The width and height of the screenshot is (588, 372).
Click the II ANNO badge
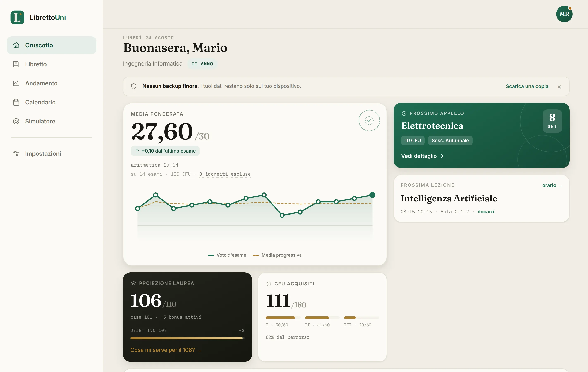202,64
